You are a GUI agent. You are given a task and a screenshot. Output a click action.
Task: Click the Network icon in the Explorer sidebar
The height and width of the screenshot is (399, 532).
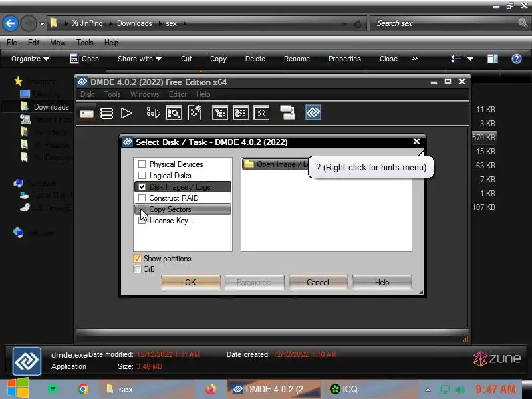coord(19,233)
